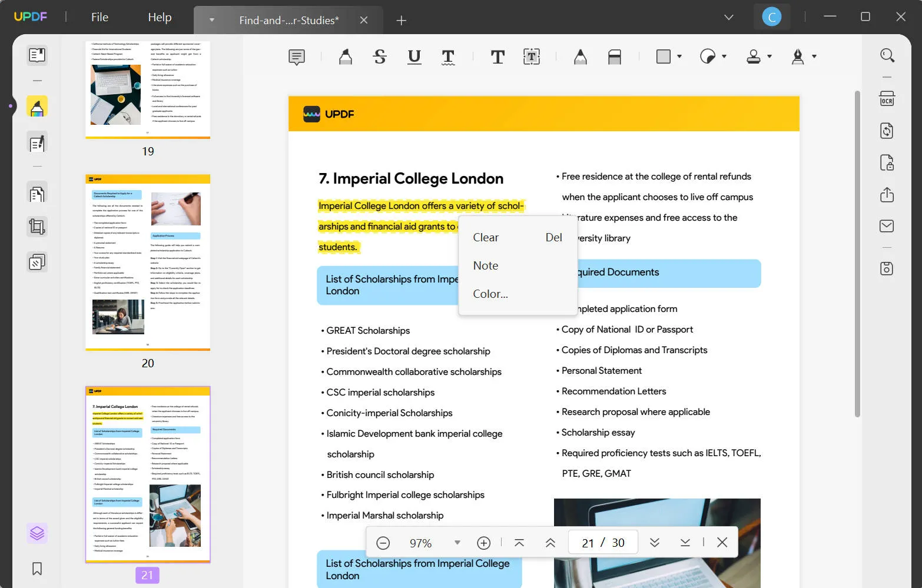Expand the Signature options arrow
This screenshot has width=922, height=588.
point(814,57)
